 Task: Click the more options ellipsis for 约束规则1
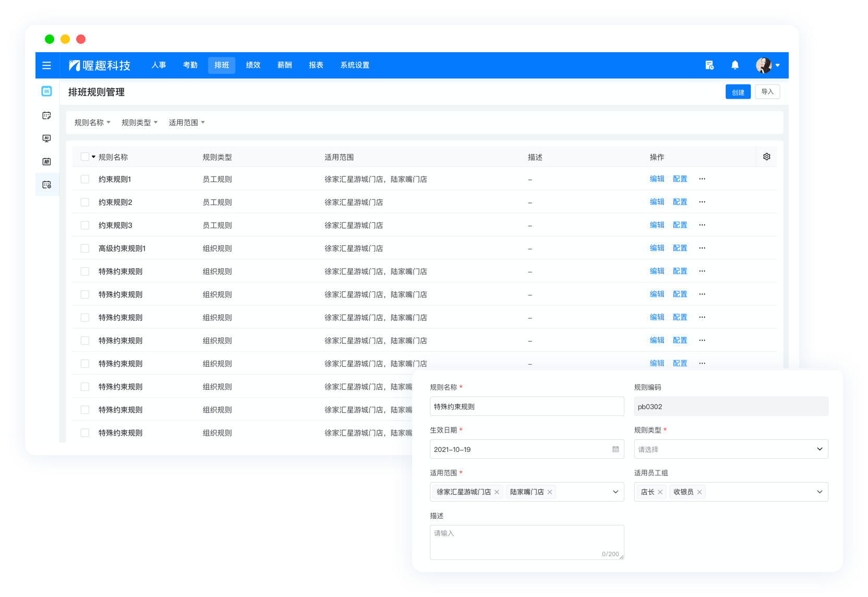[x=702, y=179]
